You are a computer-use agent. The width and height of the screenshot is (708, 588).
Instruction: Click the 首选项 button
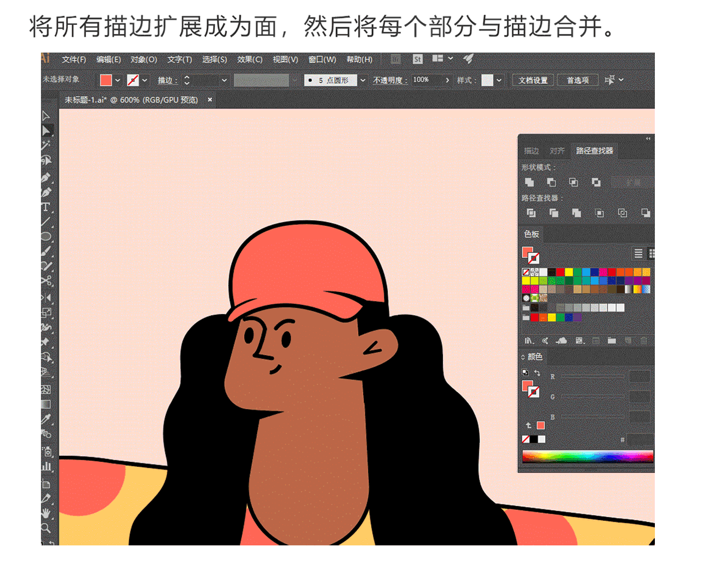pyautogui.click(x=577, y=80)
